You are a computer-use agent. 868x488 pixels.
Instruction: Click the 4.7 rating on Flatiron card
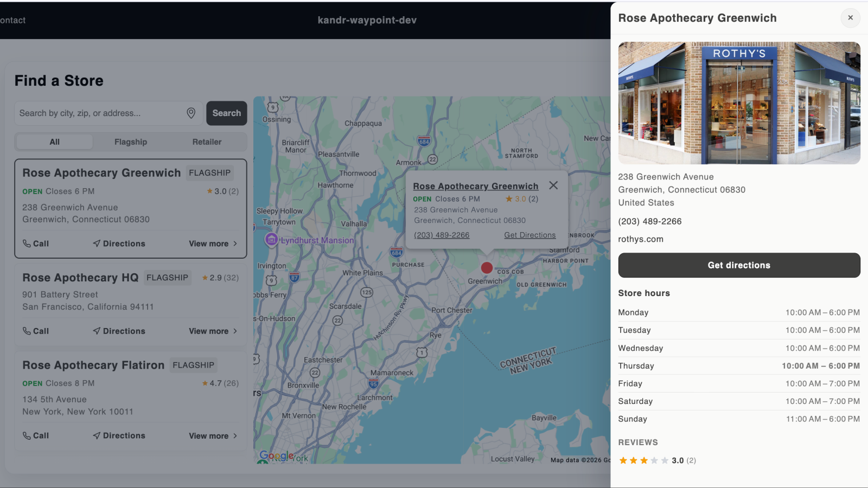pos(220,383)
